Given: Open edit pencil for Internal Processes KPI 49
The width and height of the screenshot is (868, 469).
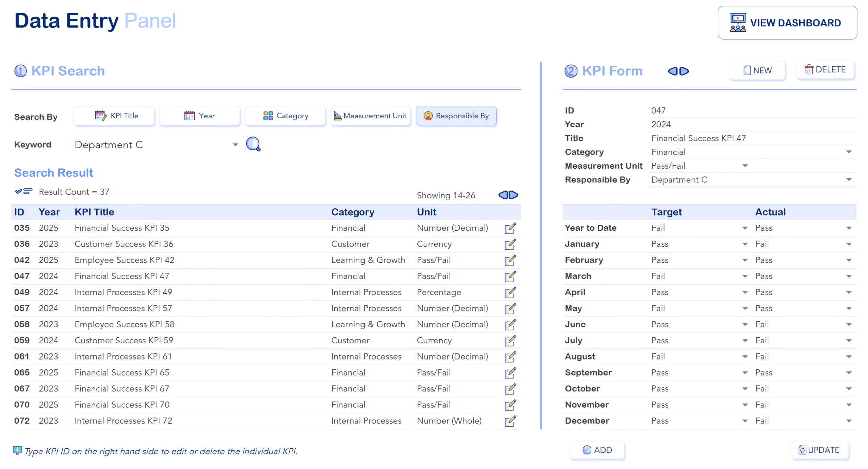Looking at the screenshot, I should point(510,292).
